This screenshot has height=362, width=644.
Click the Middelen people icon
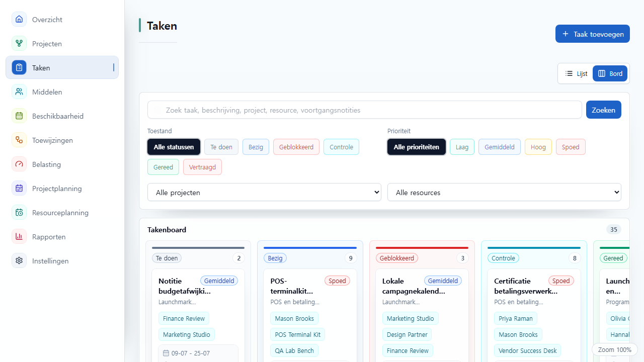tap(19, 92)
